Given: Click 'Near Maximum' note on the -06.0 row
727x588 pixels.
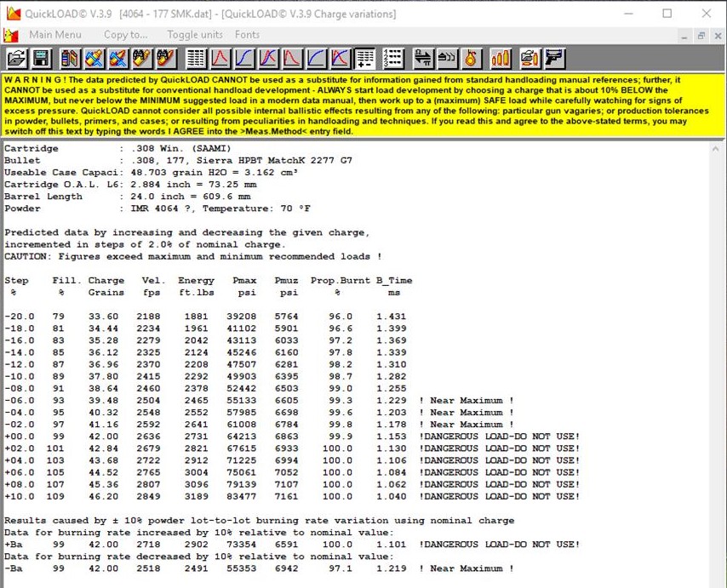Looking at the screenshot, I should coord(466,400).
